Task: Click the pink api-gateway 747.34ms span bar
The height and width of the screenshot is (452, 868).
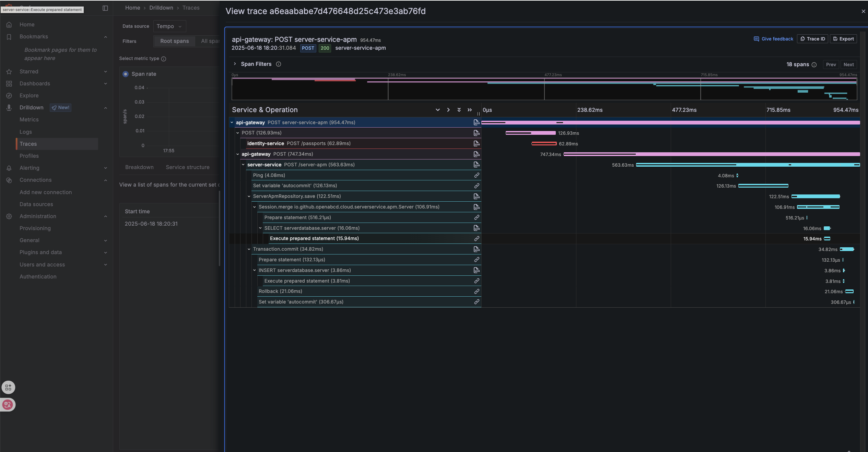Action: 720,154
